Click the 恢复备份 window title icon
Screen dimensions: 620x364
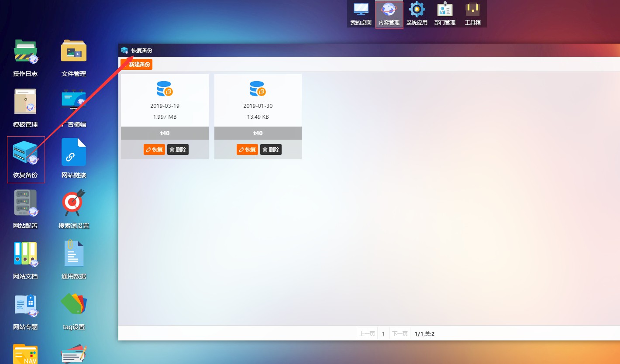[124, 50]
